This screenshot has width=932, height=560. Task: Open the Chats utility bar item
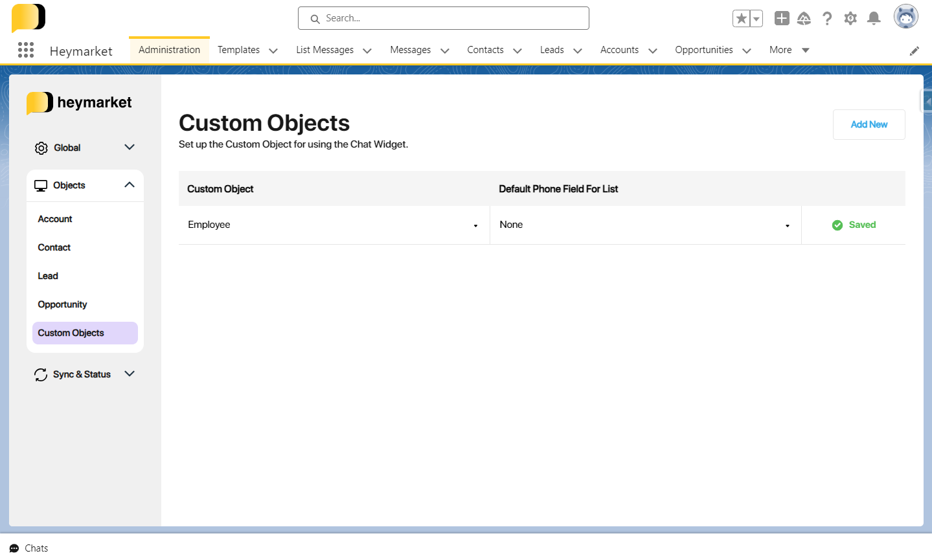(28, 548)
